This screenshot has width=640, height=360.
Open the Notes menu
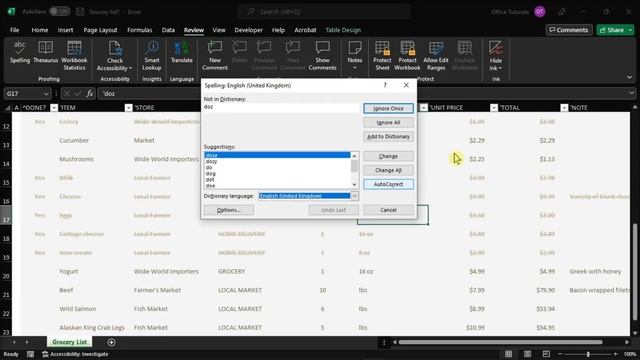(355, 56)
